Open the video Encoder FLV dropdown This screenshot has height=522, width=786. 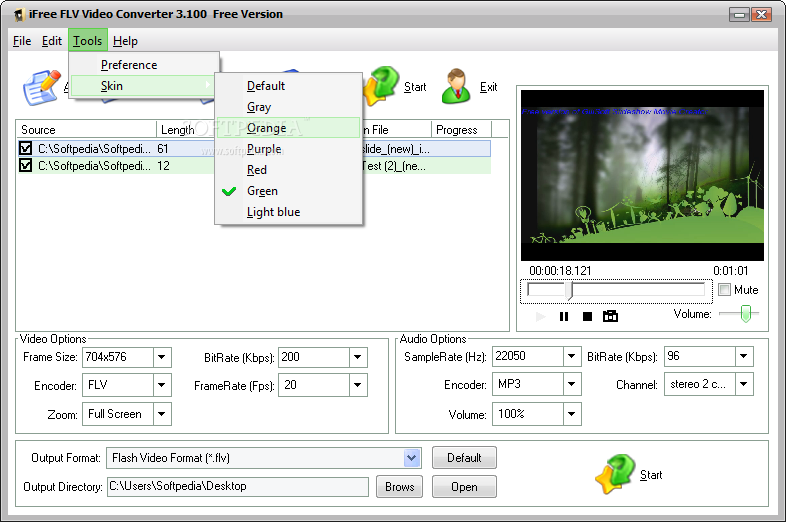(x=162, y=386)
